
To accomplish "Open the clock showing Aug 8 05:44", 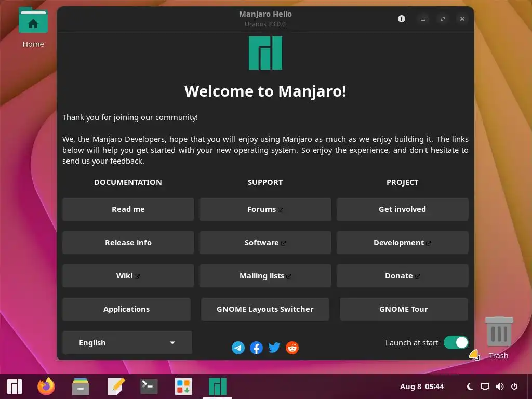I will [422, 387].
